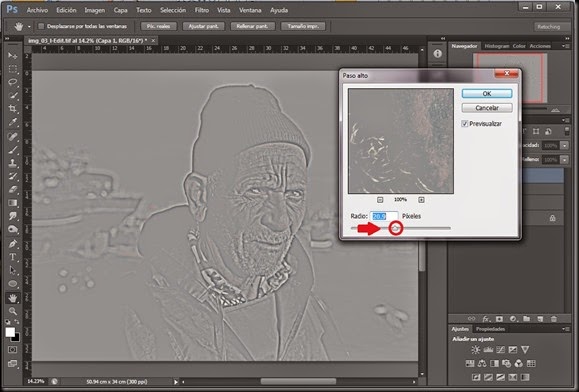This screenshot has width=579, height=392.
Task: Open the Capa menu
Action: click(120, 10)
